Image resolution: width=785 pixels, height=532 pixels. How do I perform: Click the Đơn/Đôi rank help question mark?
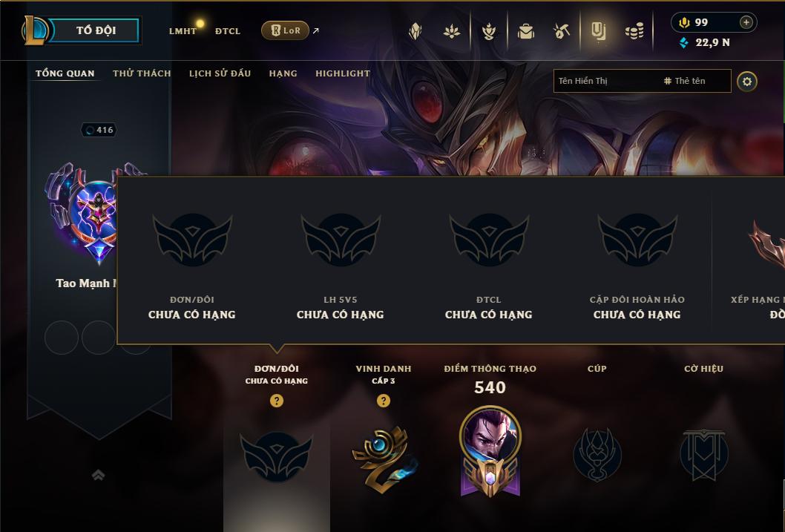point(276,401)
